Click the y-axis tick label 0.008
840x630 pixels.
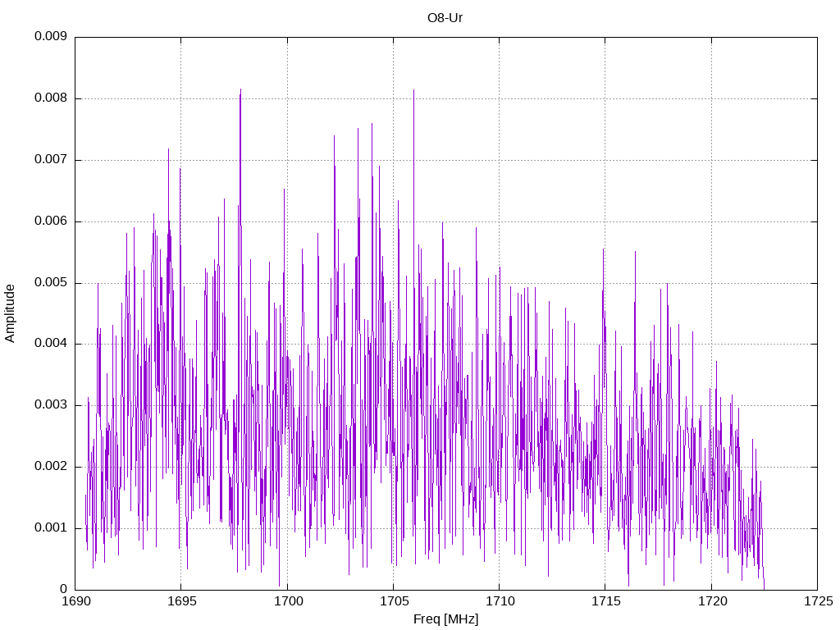tap(51, 98)
